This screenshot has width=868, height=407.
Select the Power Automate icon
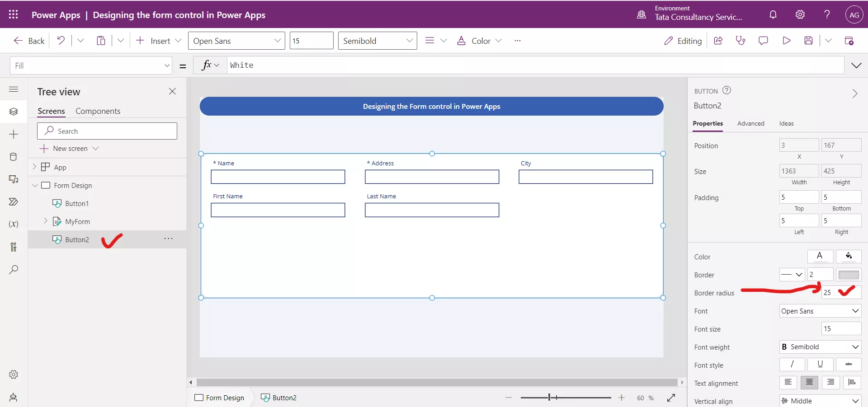pyautogui.click(x=14, y=202)
